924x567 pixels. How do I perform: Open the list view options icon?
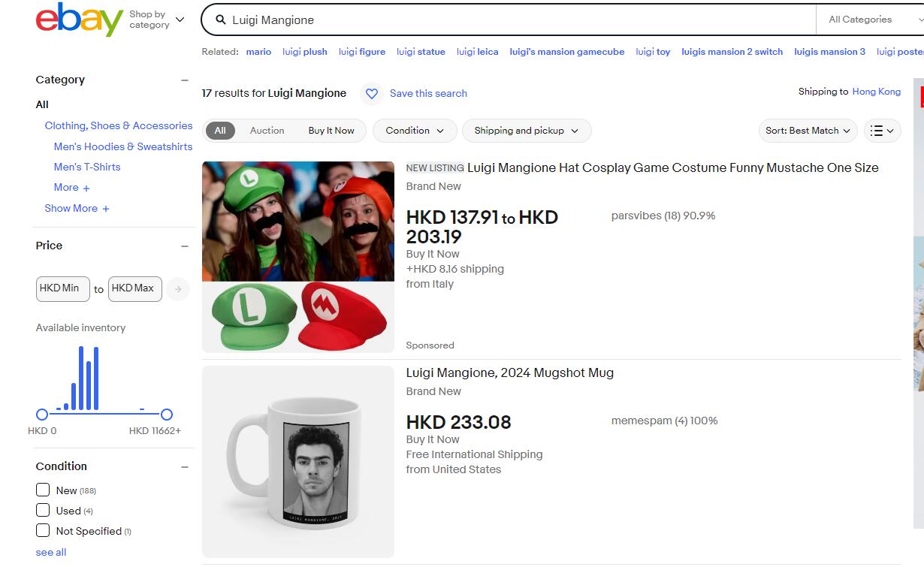pyautogui.click(x=882, y=131)
